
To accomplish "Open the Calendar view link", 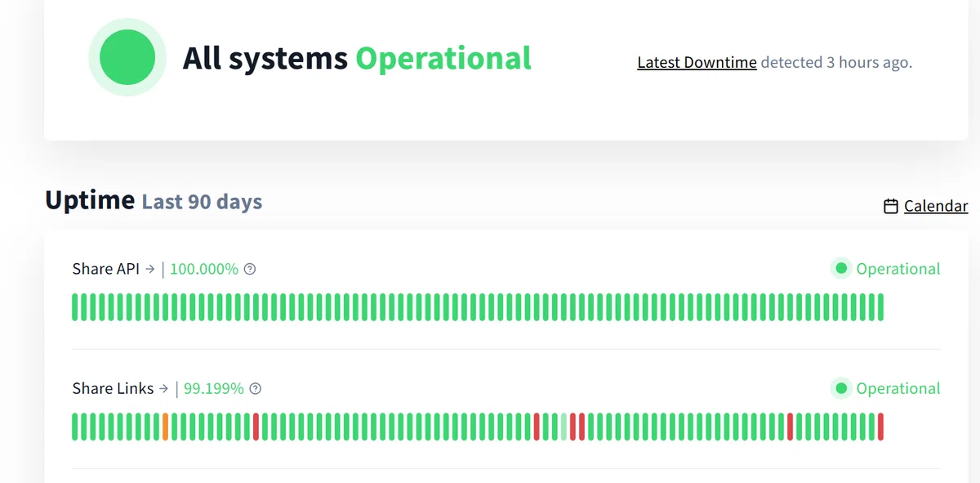I will (936, 206).
